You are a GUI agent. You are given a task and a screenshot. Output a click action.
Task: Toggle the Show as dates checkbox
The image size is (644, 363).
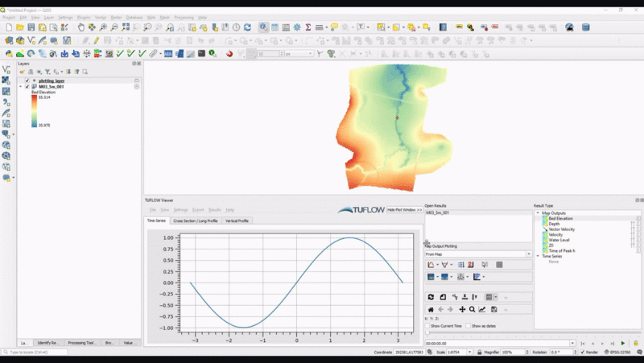tap(468, 326)
